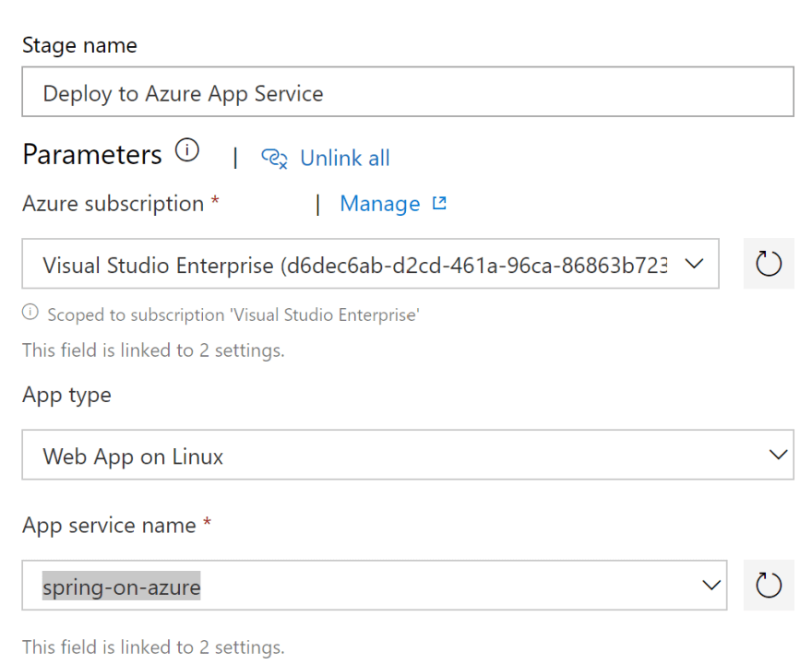This screenshot has height=664, width=812.
Task: Focus the Stage name input field
Action: (x=408, y=91)
